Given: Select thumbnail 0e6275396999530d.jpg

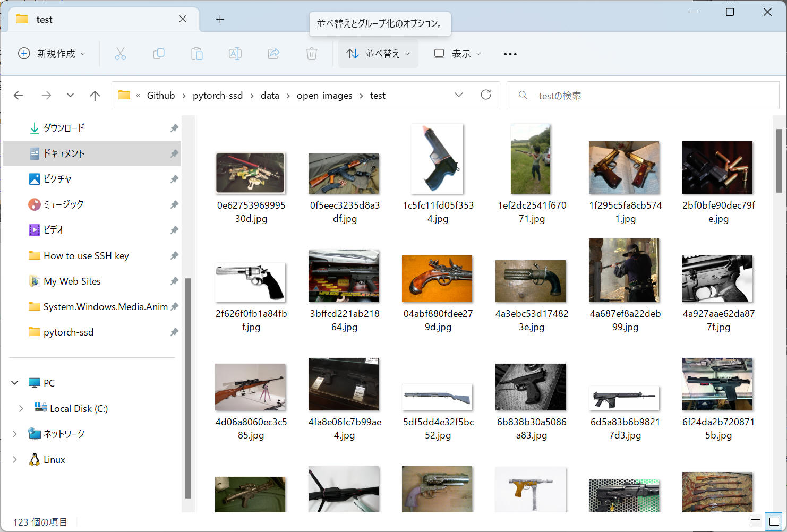Looking at the screenshot, I should point(250,173).
